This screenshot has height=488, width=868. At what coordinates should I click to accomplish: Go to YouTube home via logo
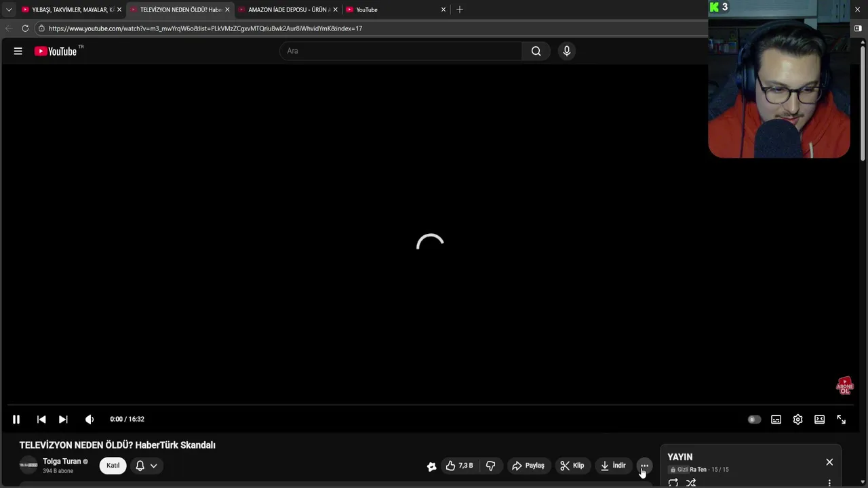point(56,51)
